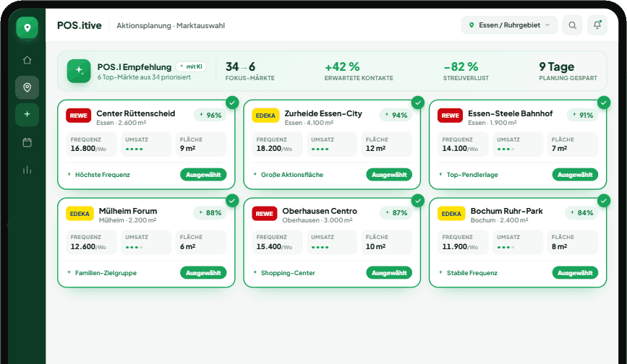Click the mit KI badge
Viewport: 627px width, 364px height.
tap(191, 66)
